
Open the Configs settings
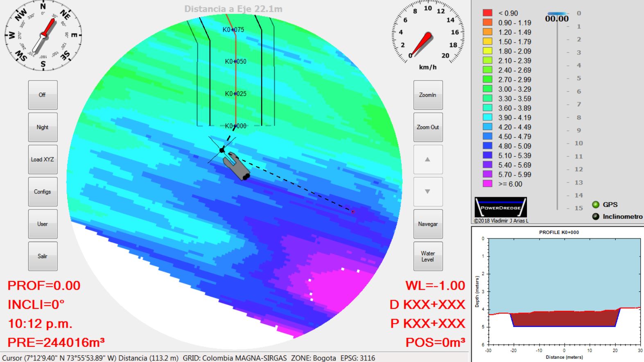click(x=43, y=192)
